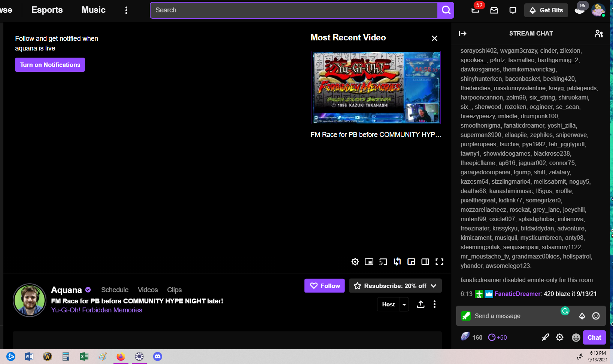
Task: Open the user profile avatar menu
Action: (598, 10)
